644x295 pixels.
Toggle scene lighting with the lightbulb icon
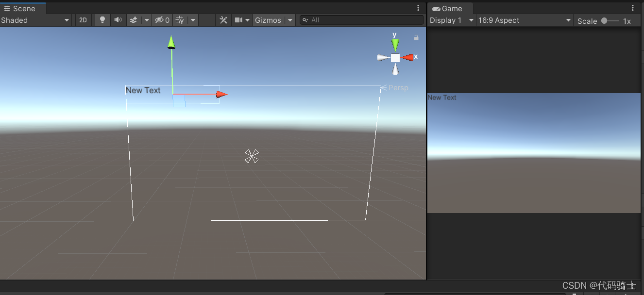coord(102,20)
